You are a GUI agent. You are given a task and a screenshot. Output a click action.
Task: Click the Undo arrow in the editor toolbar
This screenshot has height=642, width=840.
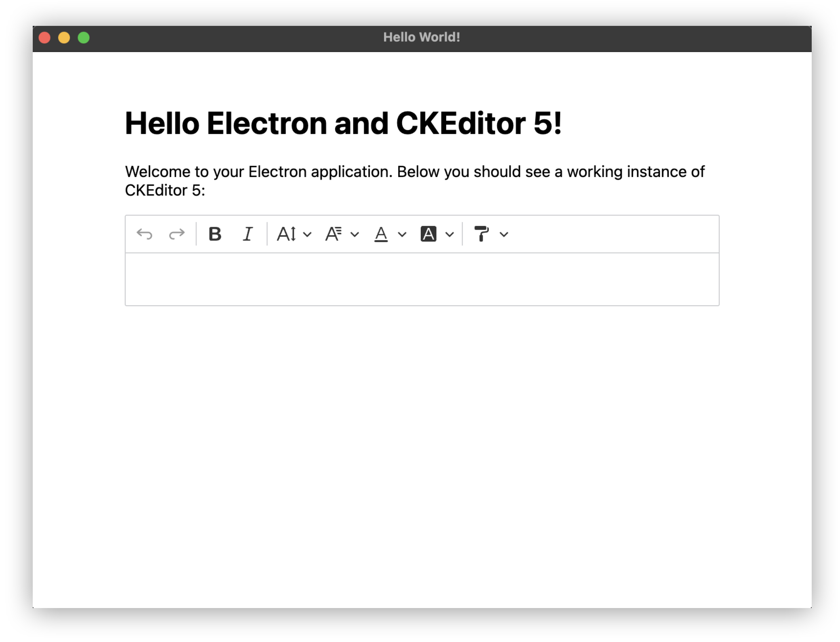point(144,234)
